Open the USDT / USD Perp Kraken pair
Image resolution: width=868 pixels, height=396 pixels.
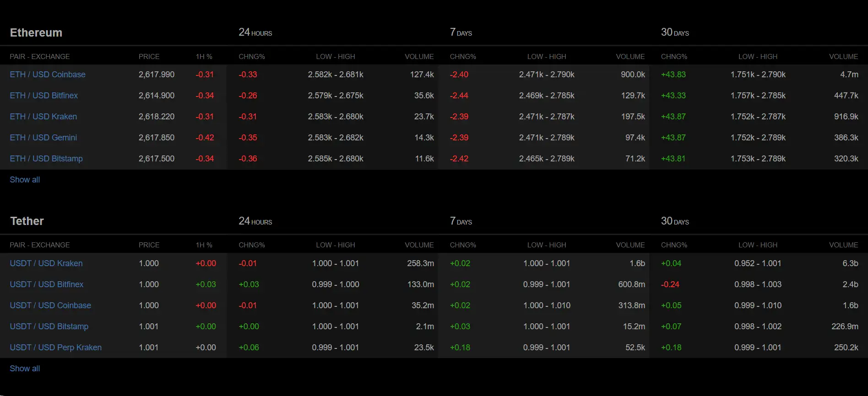coord(56,348)
